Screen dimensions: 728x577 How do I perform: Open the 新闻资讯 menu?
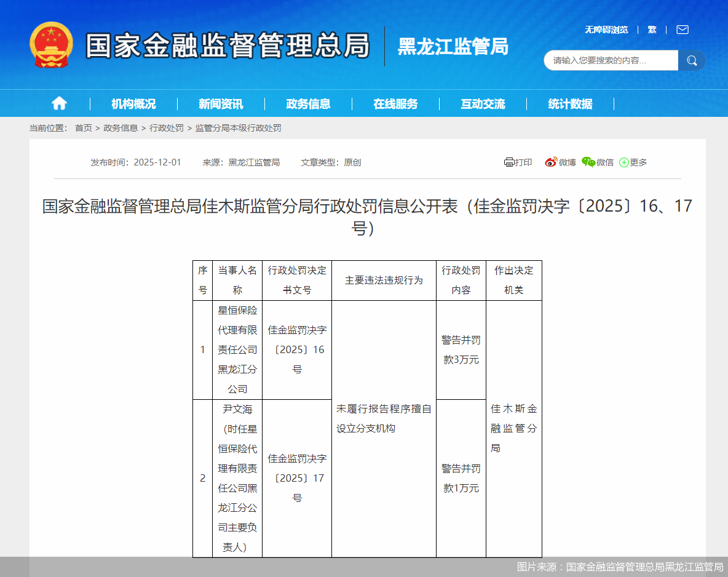[x=220, y=103]
